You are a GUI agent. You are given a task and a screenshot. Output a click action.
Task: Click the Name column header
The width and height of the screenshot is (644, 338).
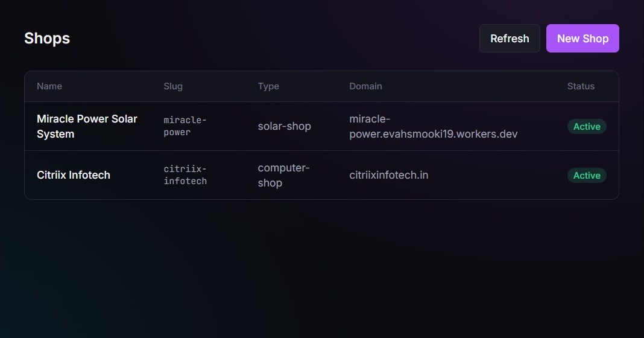[49, 86]
